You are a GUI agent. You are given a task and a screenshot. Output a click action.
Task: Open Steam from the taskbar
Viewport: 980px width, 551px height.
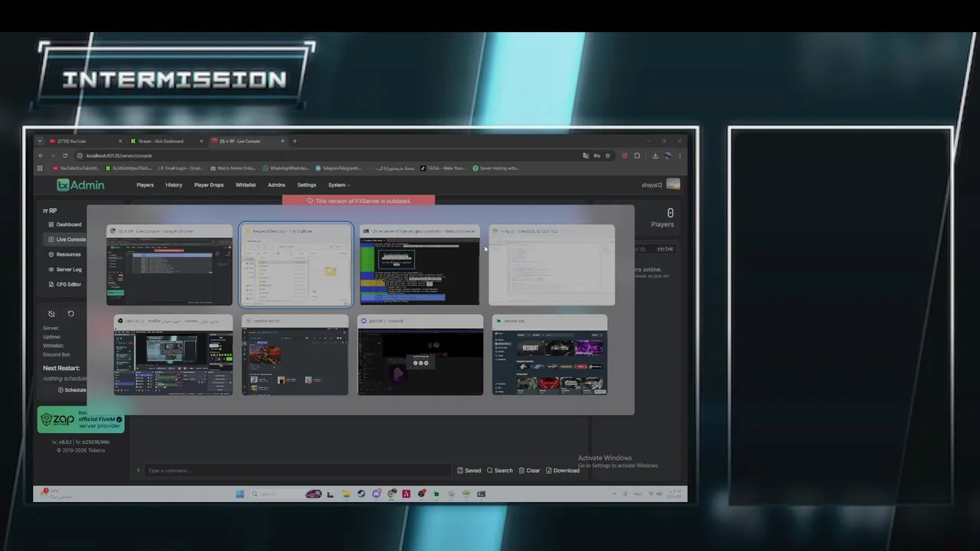(x=361, y=494)
